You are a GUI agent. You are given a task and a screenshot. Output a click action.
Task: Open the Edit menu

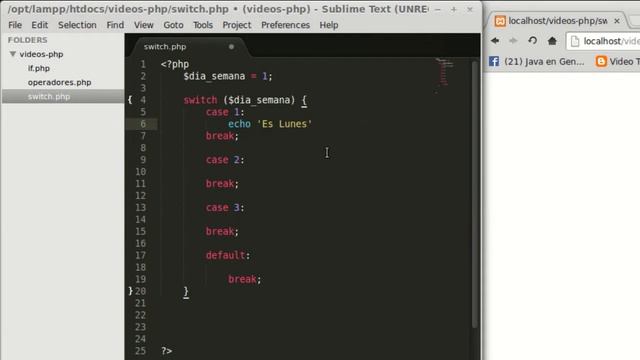[40, 25]
